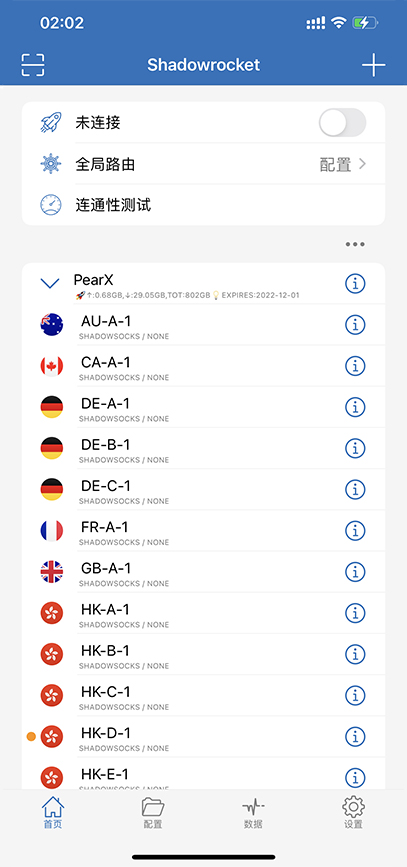Switch to the 数据 tab
The width and height of the screenshot is (407, 867).
(x=253, y=813)
